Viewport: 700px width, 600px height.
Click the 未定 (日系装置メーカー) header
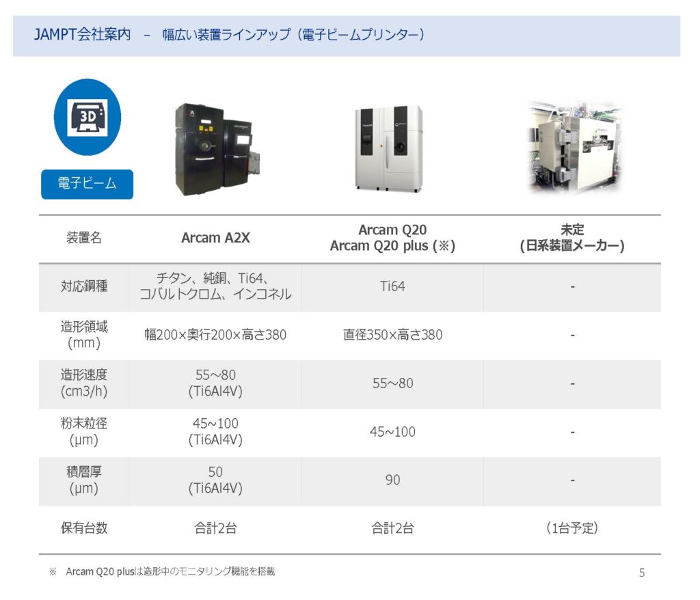[572, 238]
